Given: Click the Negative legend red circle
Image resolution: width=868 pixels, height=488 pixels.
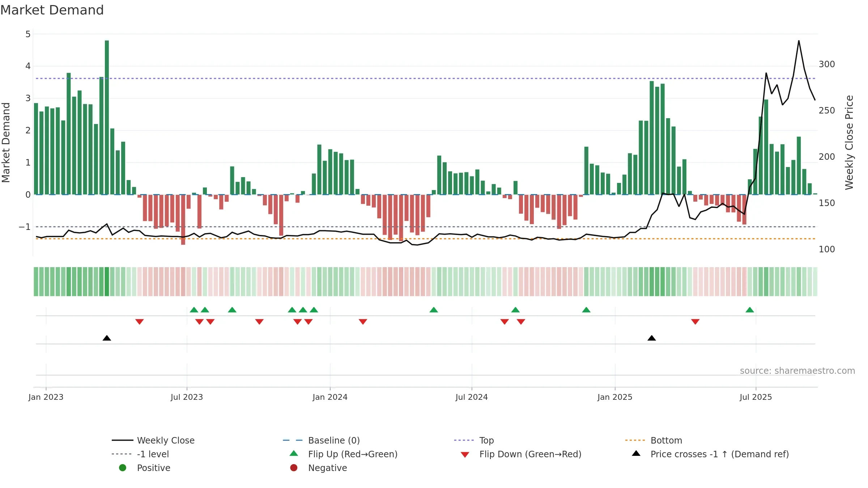Looking at the screenshot, I should (x=294, y=468).
